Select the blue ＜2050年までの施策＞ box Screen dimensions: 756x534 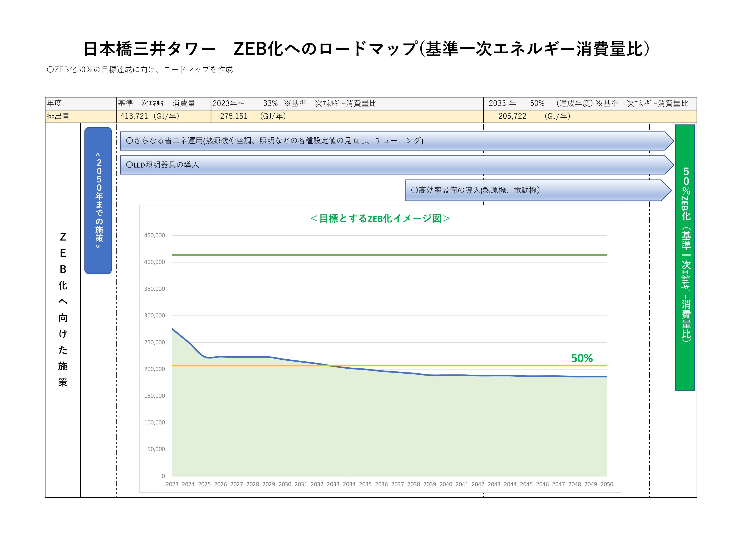coord(98,200)
